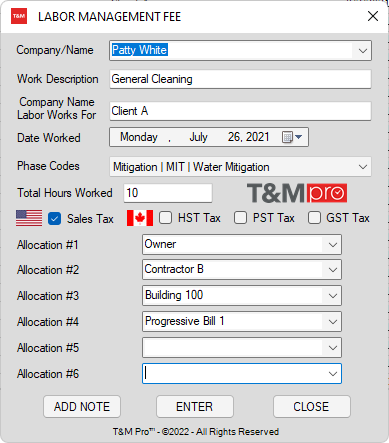Screen dimensions: 389x443
Task: Open the calendar picker icon for Date Worked
Action: pyautogui.click(x=292, y=137)
